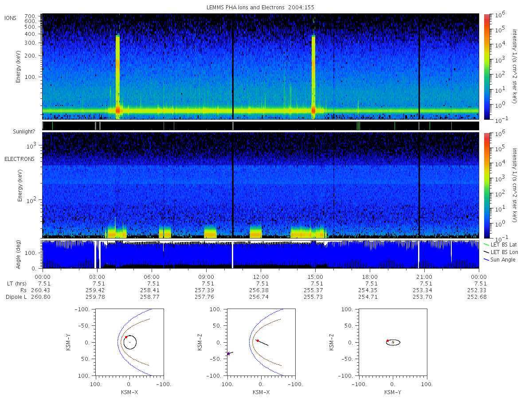Click the electron intensity color bar

486,185
